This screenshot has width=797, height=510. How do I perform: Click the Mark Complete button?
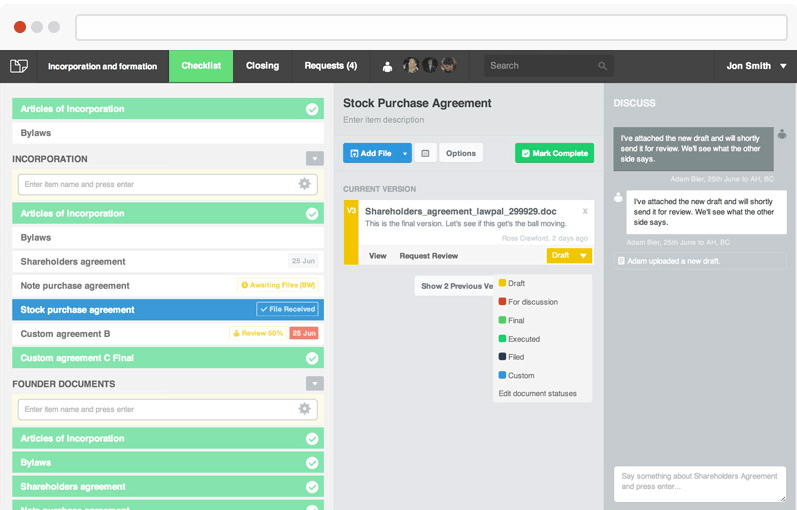pos(554,153)
